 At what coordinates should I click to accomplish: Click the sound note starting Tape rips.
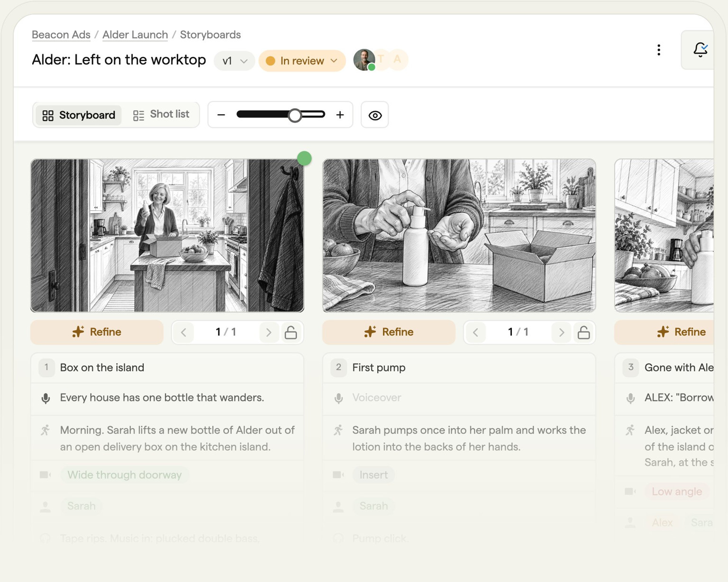coord(160,538)
